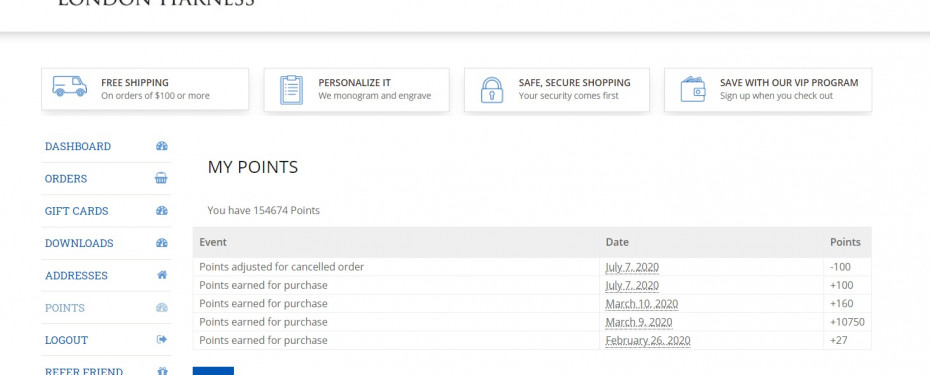Click the orders basket icon

click(161, 178)
